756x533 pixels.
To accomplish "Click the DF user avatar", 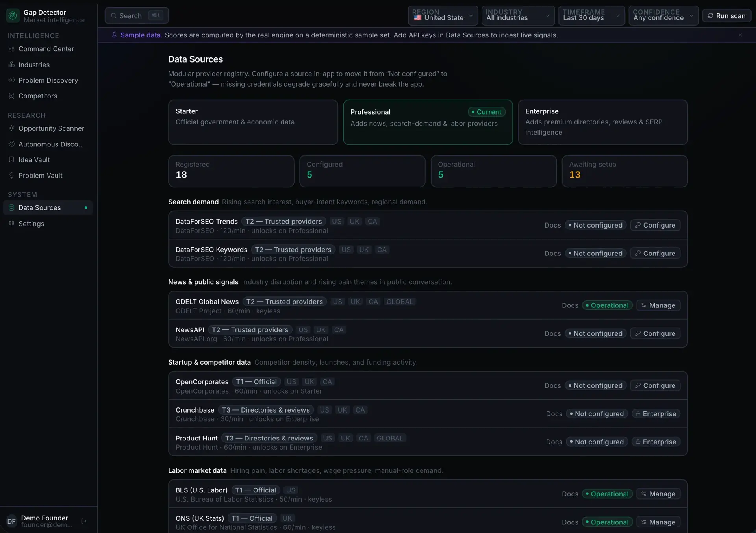I will click(11, 521).
